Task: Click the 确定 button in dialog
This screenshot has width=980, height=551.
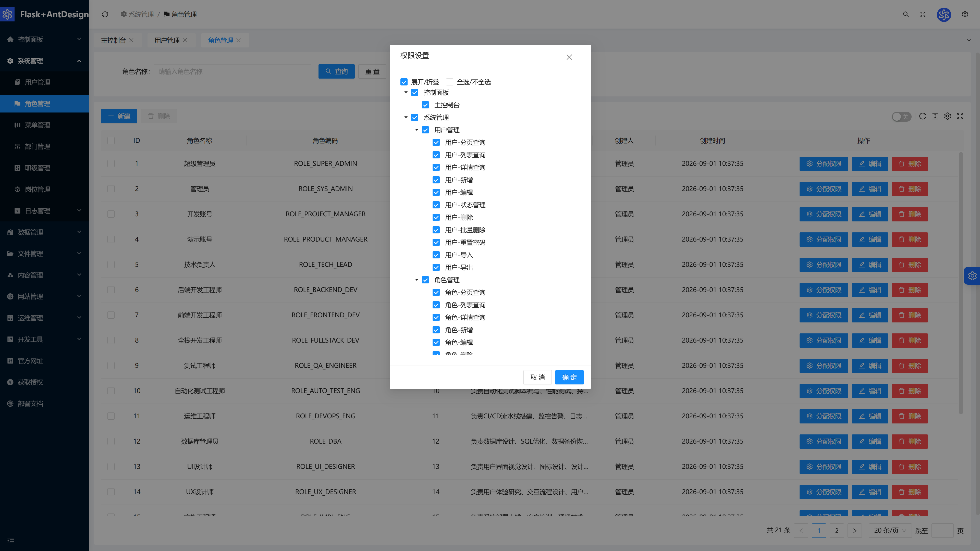Action: coord(569,377)
